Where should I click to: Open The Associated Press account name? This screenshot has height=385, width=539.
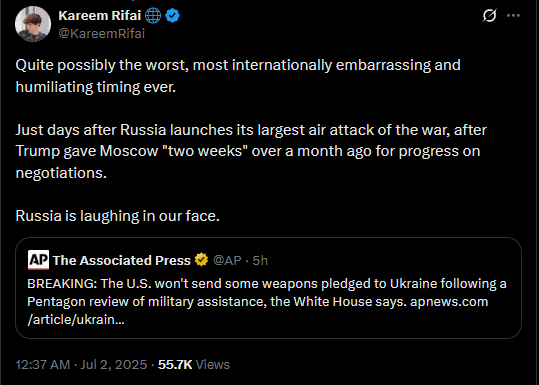(122, 260)
